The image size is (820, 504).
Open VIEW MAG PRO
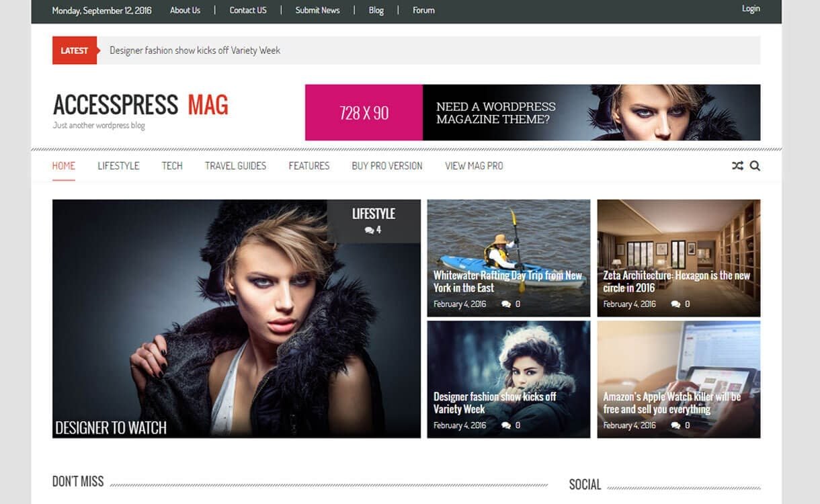coord(473,165)
